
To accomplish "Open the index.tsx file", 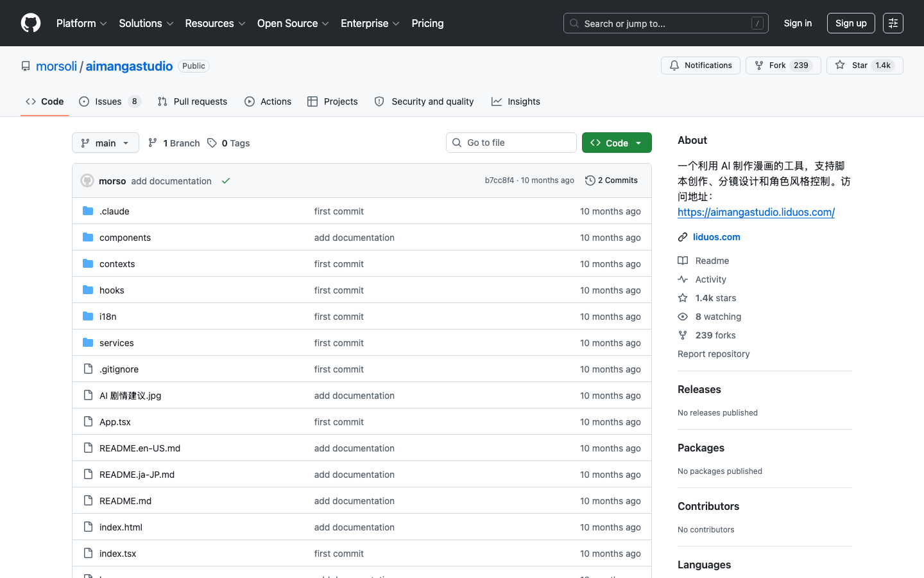I will tap(117, 554).
